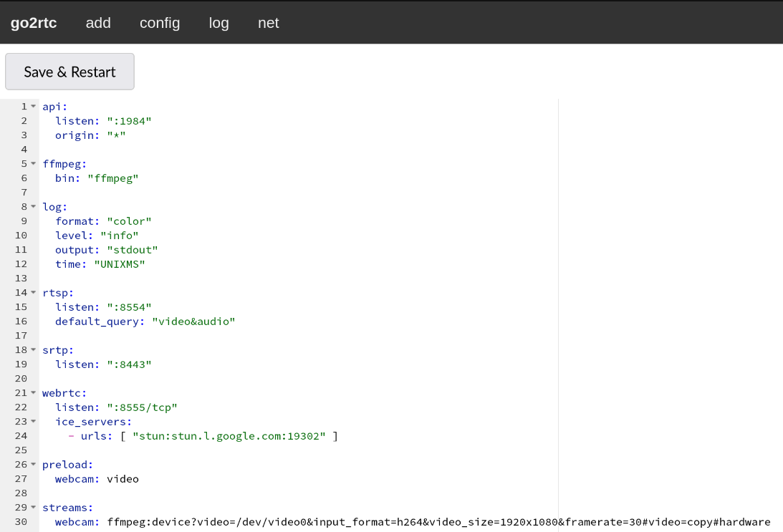This screenshot has height=532, width=783.
Task: Switch to the log tab
Action: [x=218, y=22]
